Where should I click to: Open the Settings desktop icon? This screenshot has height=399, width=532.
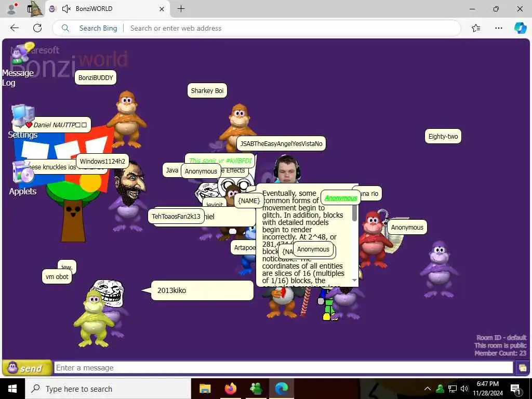(23, 116)
